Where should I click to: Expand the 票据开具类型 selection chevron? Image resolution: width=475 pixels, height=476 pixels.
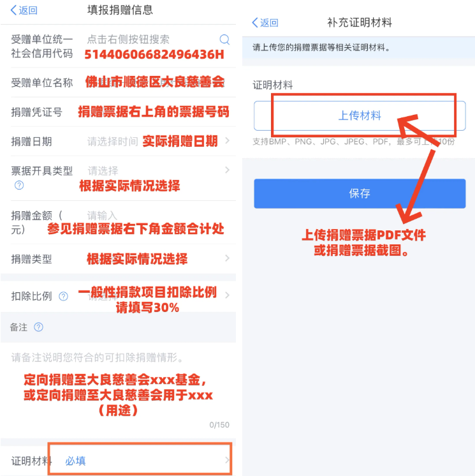(227, 170)
